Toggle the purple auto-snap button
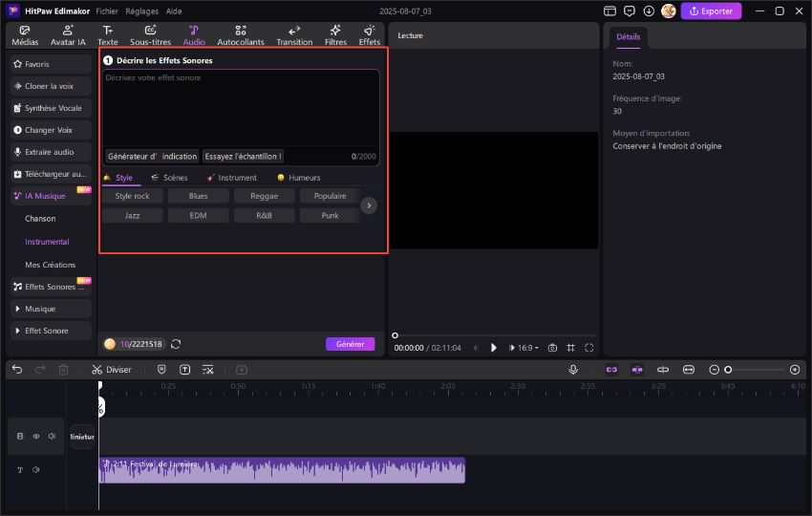This screenshot has width=812, height=516. pos(637,370)
